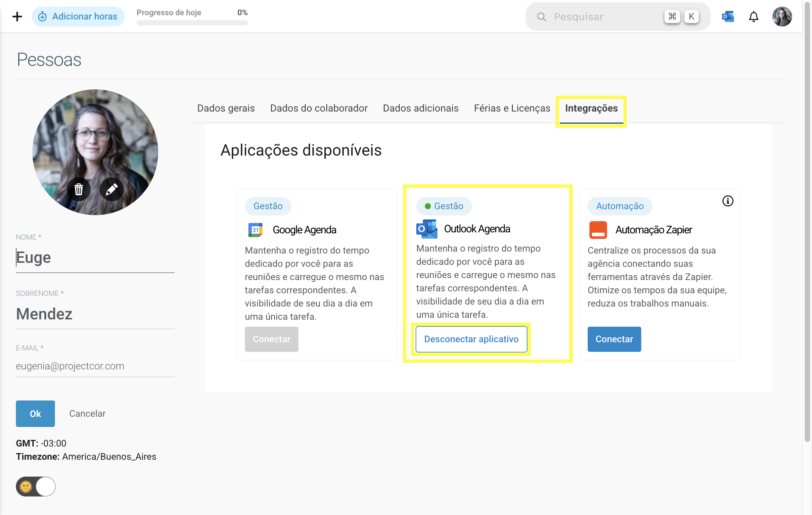
Task: Delete profile photo with trash icon
Action: pyautogui.click(x=78, y=189)
